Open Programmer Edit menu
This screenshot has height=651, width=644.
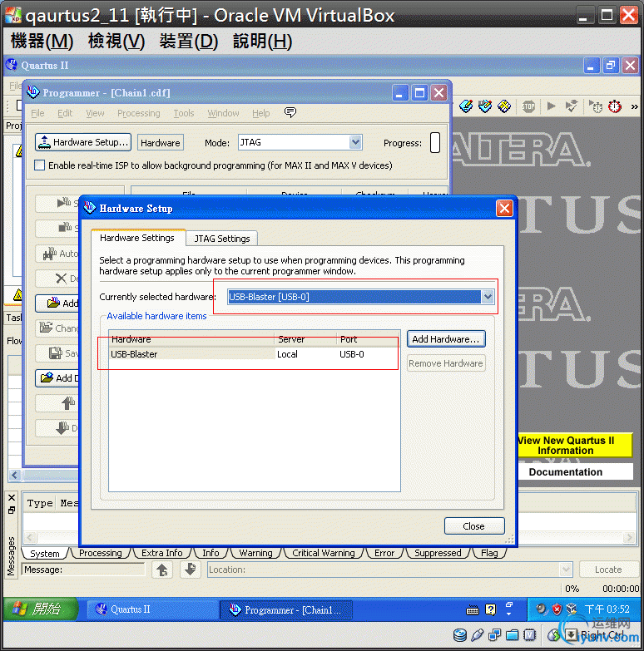(x=65, y=113)
